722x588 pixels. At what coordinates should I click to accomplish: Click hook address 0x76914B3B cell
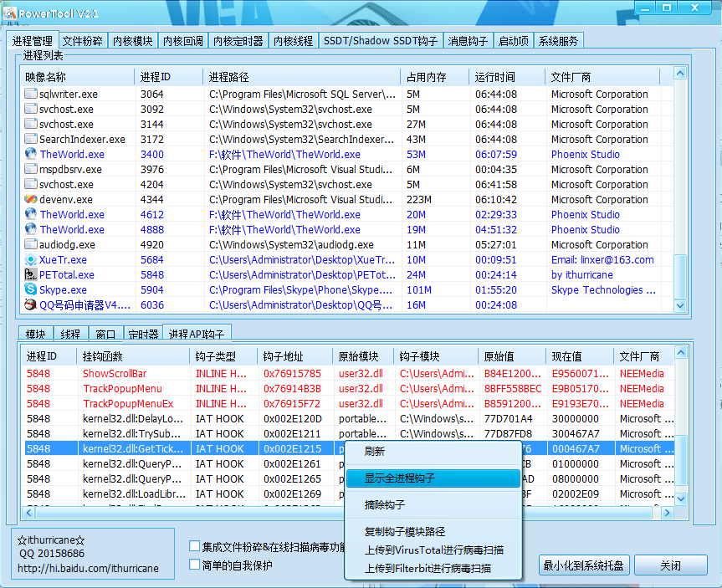(x=292, y=389)
